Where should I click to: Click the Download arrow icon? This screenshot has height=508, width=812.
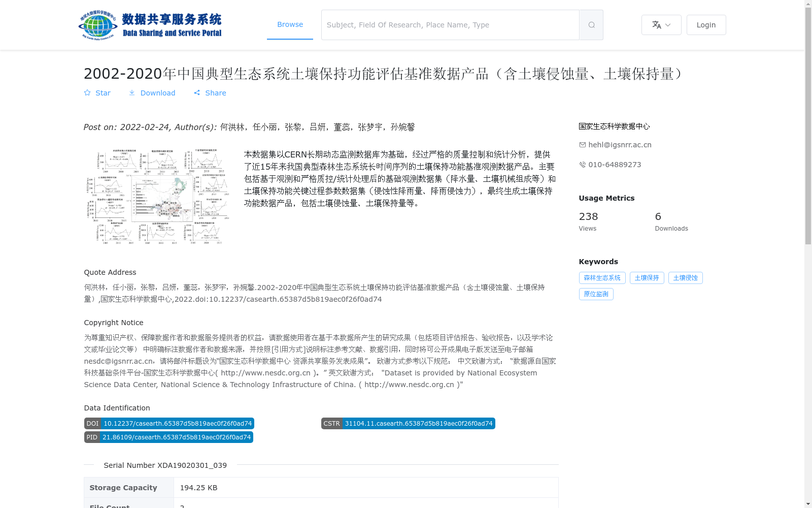132,93
